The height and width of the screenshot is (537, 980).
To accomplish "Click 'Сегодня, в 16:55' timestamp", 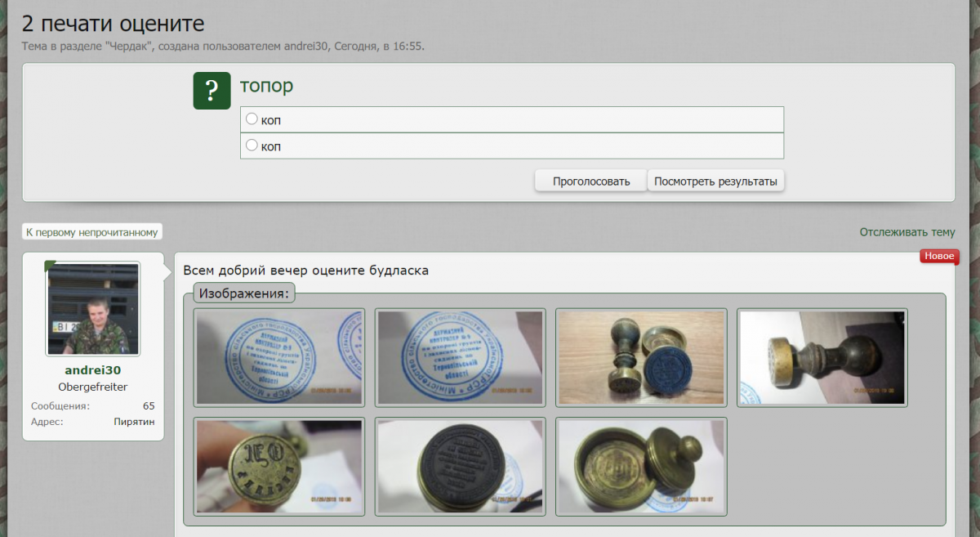I will coord(378,46).
